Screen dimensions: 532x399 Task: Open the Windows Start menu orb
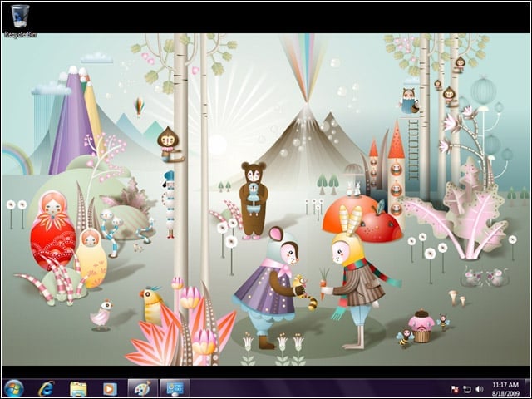14,389
